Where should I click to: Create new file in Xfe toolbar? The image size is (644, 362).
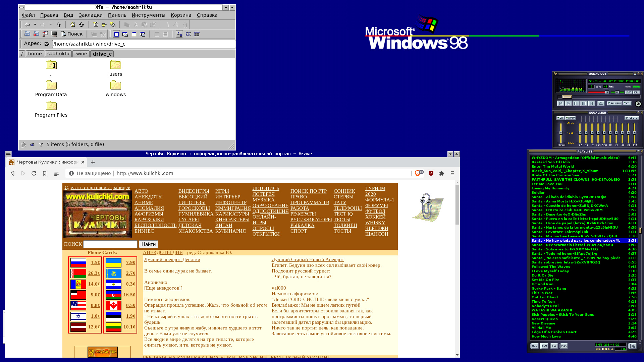[96, 24]
